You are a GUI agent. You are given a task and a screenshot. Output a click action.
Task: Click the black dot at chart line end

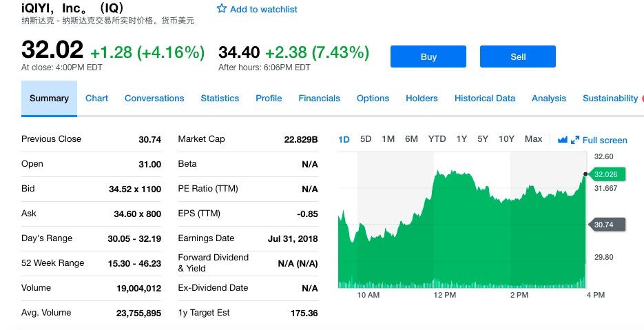tap(585, 174)
